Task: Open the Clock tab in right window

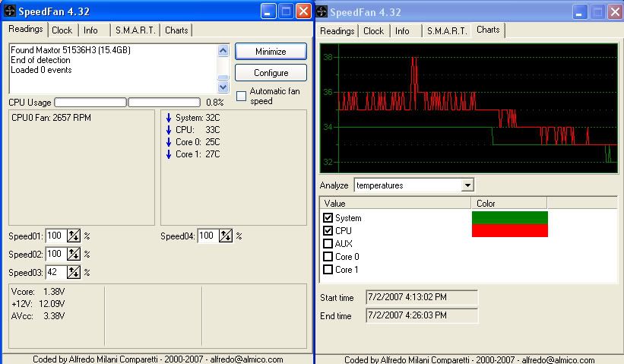Action: [x=373, y=31]
